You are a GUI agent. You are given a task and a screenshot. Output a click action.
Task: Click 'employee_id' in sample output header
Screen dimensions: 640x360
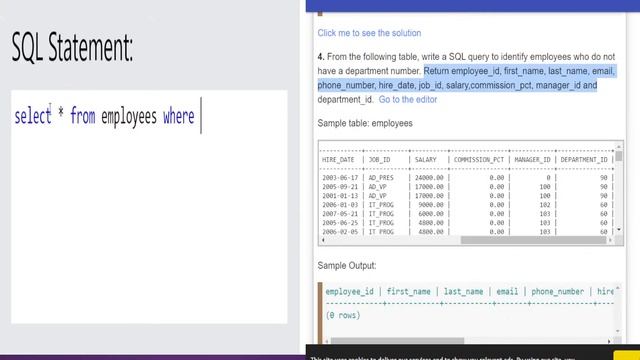coord(349,291)
